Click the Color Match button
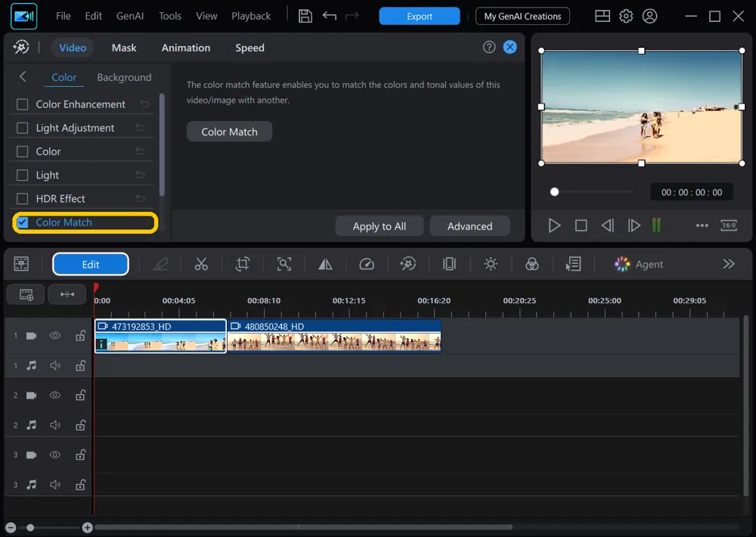The image size is (756, 537). pyautogui.click(x=229, y=132)
